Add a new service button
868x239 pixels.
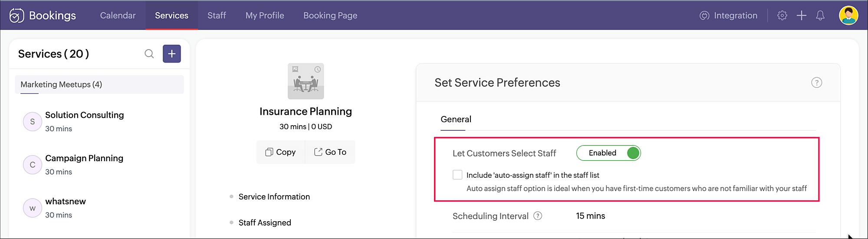[x=172, y=54]
